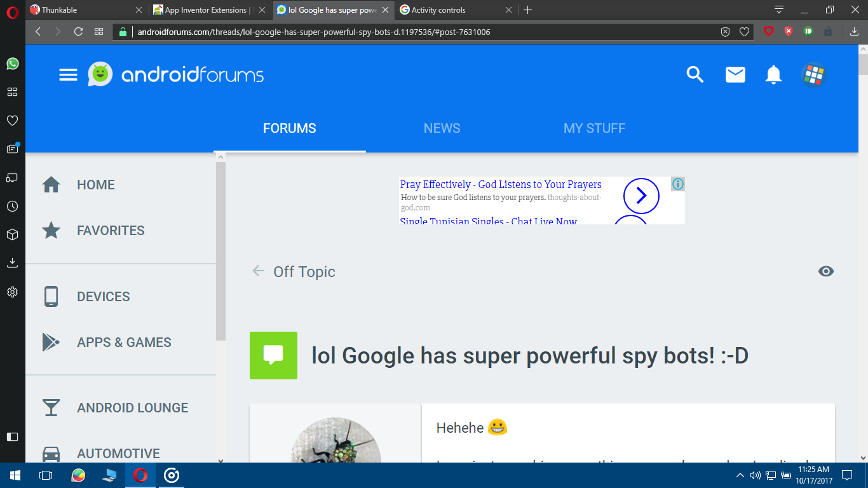Select the NEWS tab
The image size is (868, 488).
point(442,128)
